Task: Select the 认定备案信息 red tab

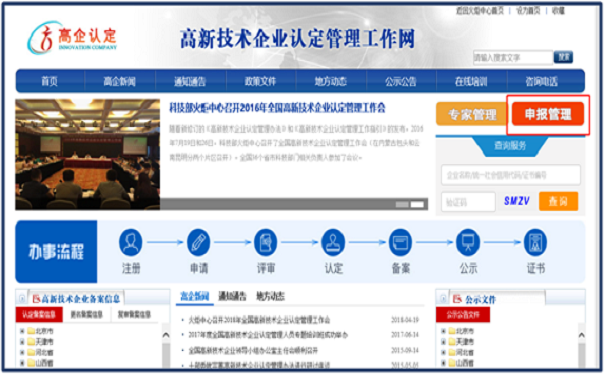Action: click(39, 314)
